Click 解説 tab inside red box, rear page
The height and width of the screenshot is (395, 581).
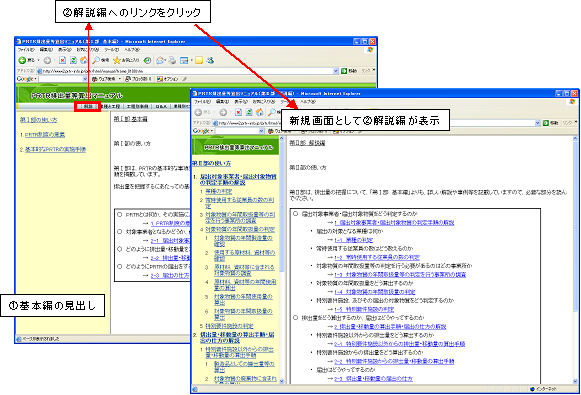click(x=87, y=106)
